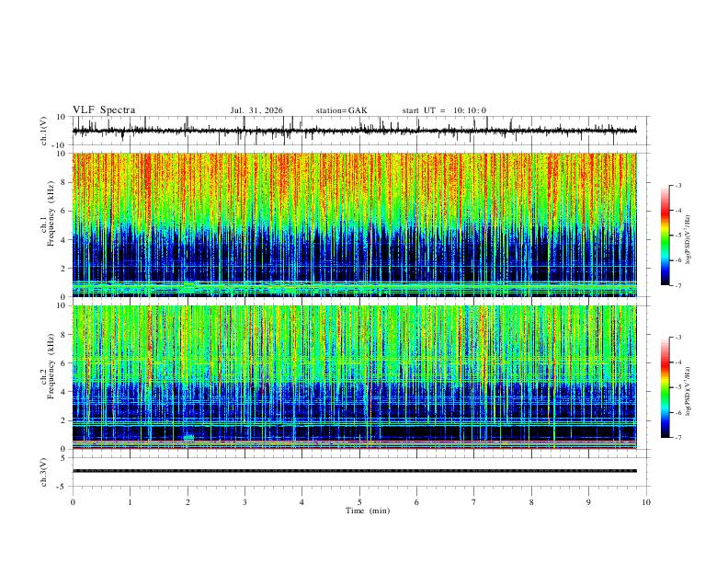728x563 pixels.
Task: Click the "5" tick on Time axis
Action: coord(359,502)
